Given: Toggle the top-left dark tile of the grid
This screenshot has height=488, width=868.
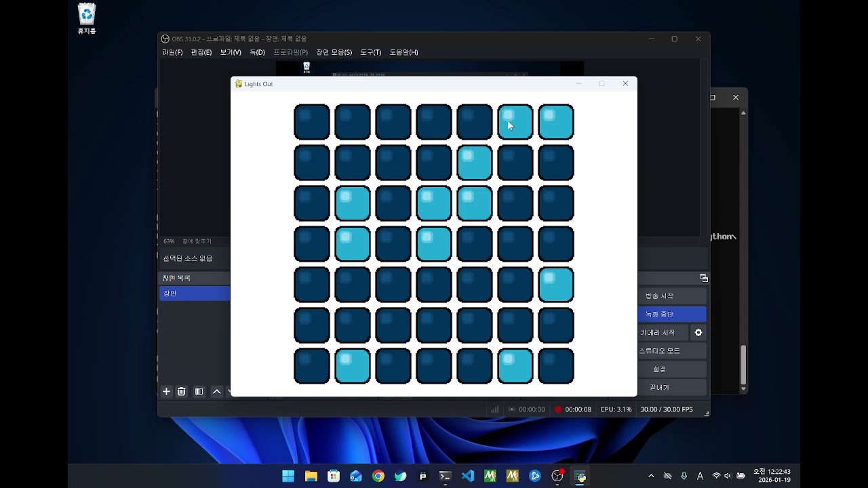Looking at the screenshot, I should click(x=312, y=122).
